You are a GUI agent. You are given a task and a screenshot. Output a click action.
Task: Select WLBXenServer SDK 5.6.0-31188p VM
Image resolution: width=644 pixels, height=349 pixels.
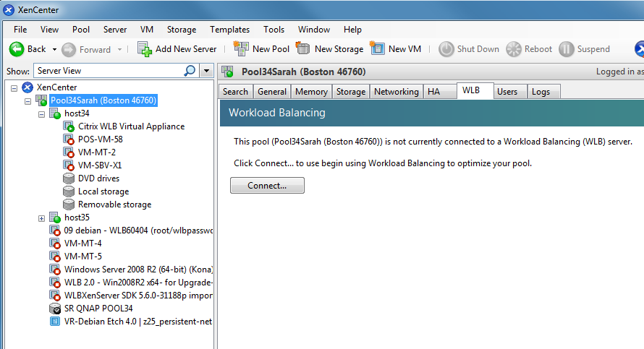[x=138, y=296]
